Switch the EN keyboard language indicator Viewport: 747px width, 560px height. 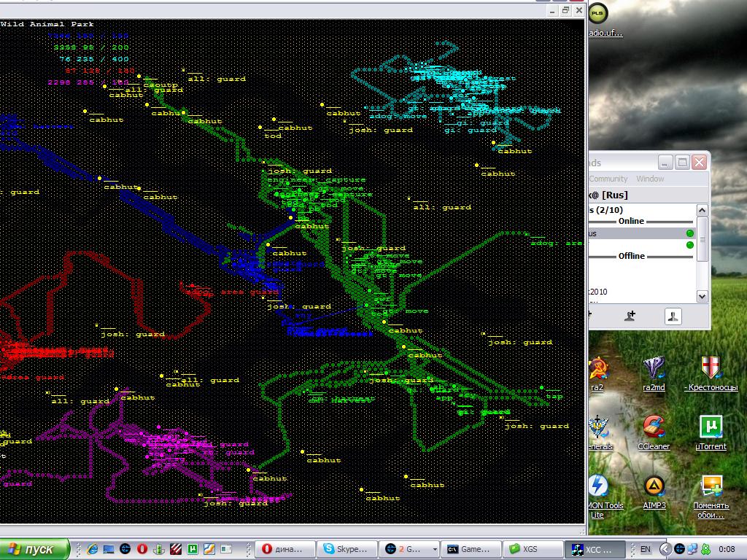646,549
